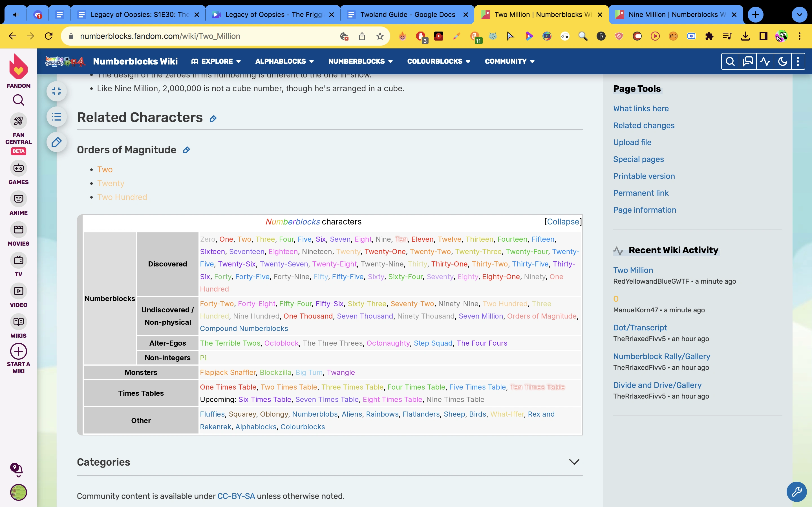Click the pencil edit page icon
This screenshot has width=812, height=507.
click(x=56, y=142)
